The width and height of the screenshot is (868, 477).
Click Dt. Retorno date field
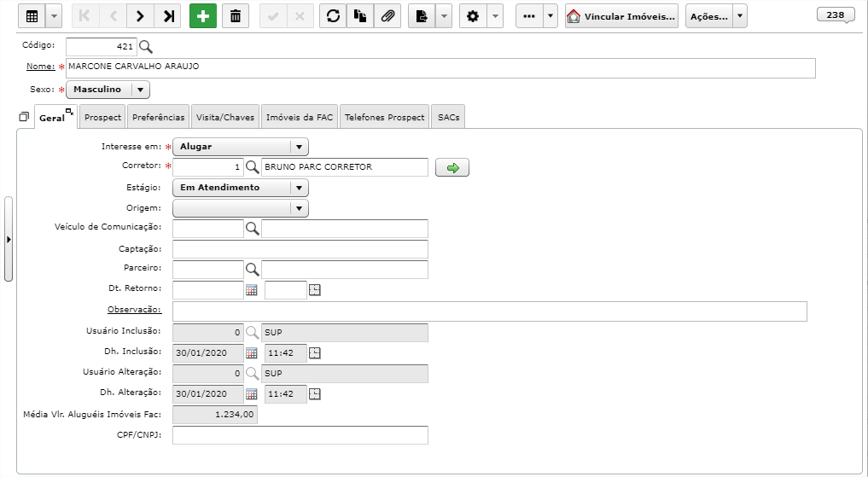tap(208, 290)
